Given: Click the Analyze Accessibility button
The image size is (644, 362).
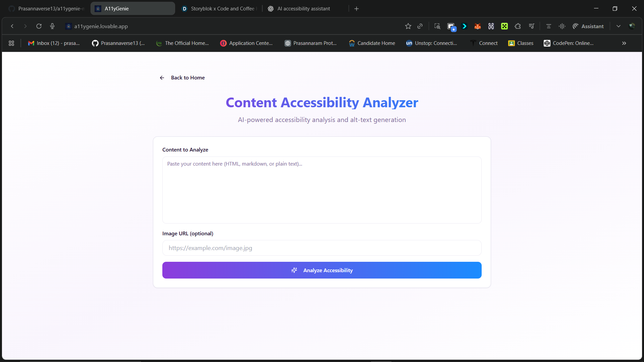Looking at the screenshot, I should pyautogui.click(x=322, y=270).
